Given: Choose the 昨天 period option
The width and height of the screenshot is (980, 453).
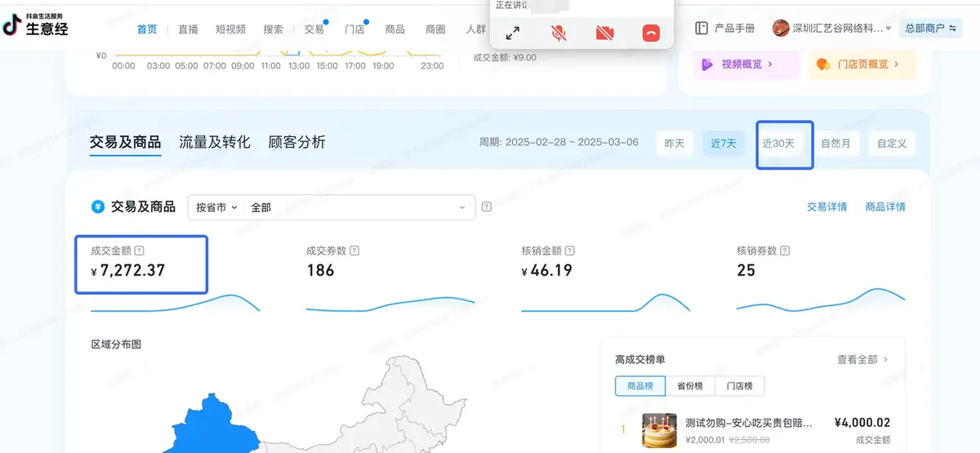Looking at the screenshot, I should pos(675,144).
